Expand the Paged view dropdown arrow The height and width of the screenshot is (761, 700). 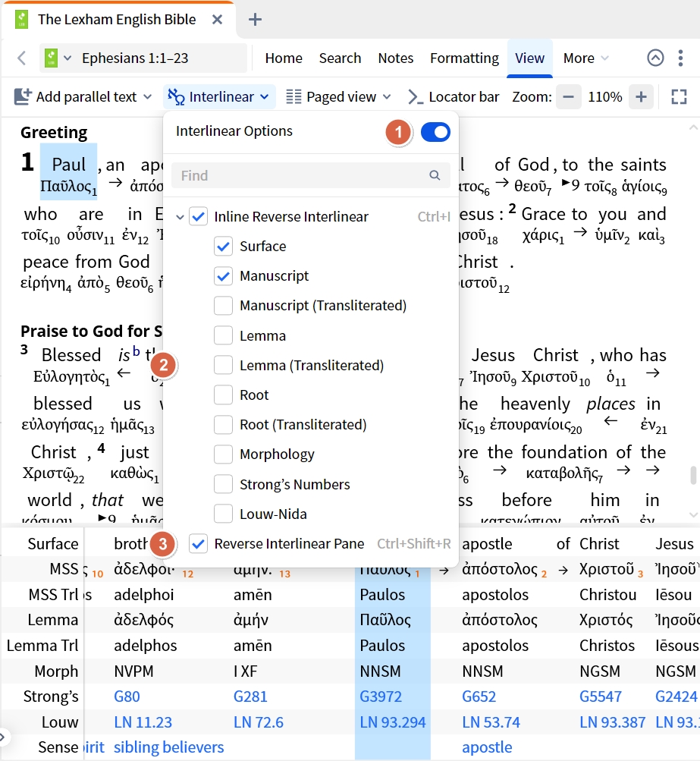[x=387, y=96]
